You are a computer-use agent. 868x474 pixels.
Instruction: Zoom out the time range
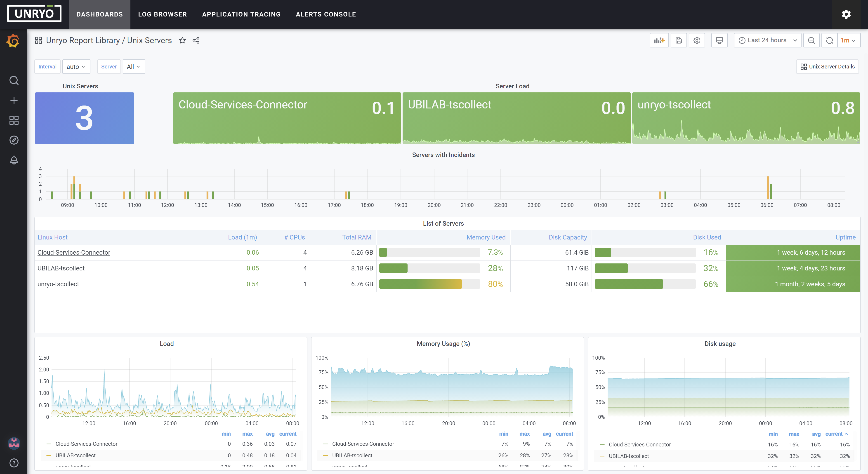point(811,40)
